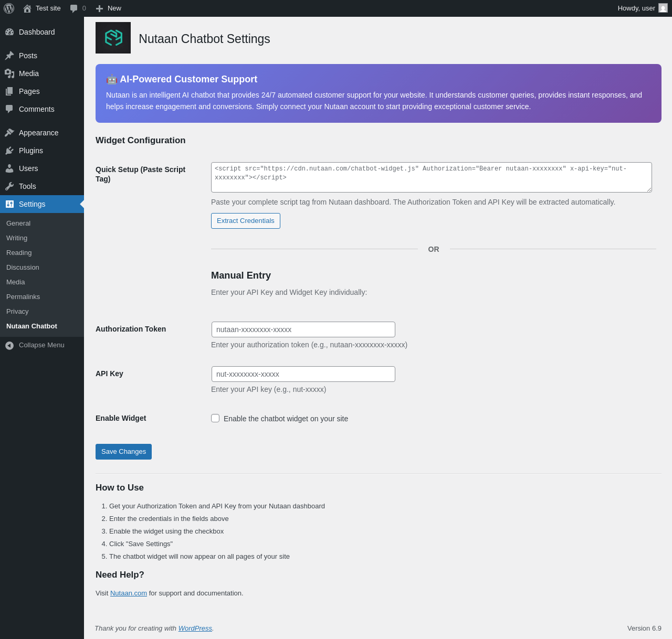Click the Dashboard gauge icon

[9, 32]
